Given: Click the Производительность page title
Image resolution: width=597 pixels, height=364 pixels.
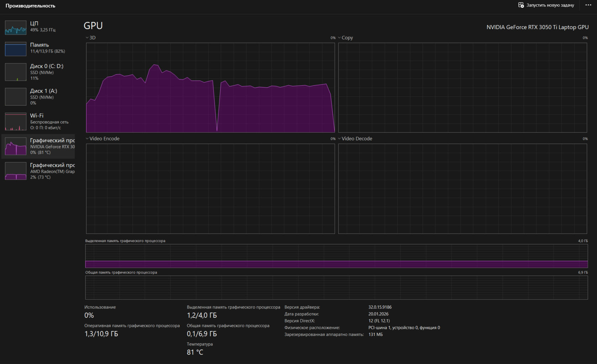Looking at the screenshot, I should pyautogui.click(x=30, y=6).
